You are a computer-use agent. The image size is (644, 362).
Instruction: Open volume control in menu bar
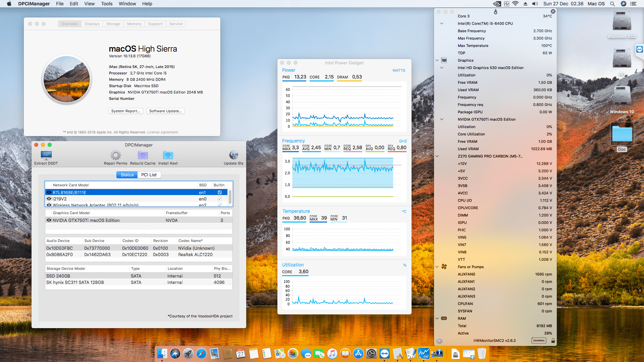[x=535, y=4]
